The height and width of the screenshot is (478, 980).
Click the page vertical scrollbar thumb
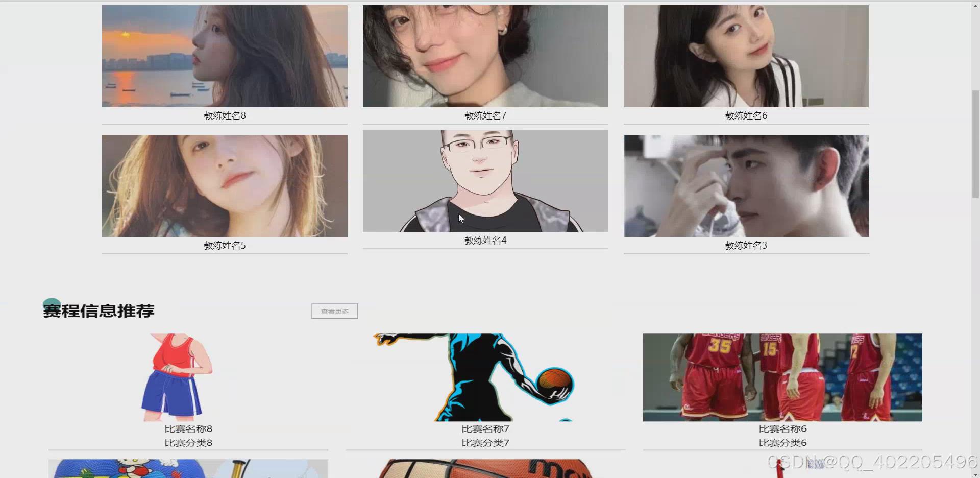pyautogui.click(x=975, y=145)
